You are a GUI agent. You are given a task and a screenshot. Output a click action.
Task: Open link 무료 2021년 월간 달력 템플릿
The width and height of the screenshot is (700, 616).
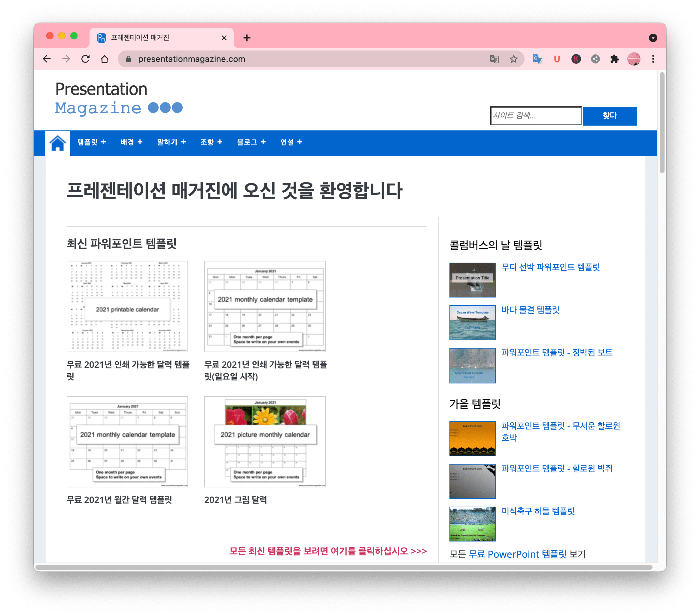(119, 499)
